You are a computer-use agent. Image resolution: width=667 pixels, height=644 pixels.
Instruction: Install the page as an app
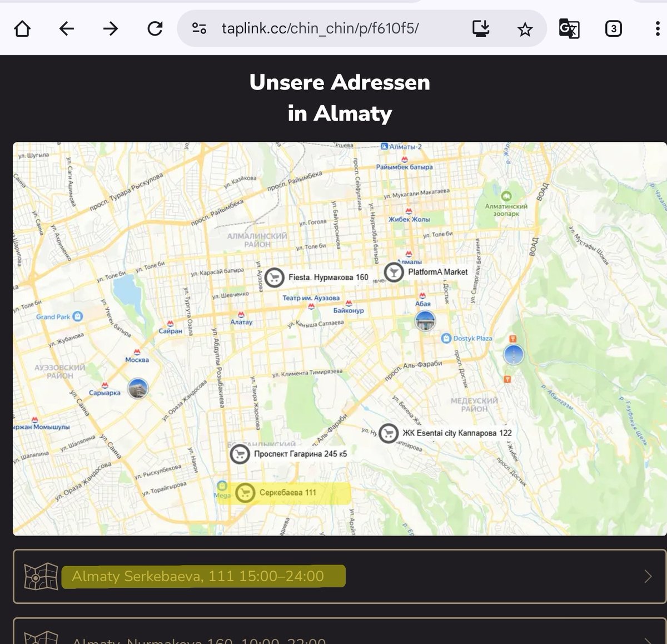(x=481, y=28)
